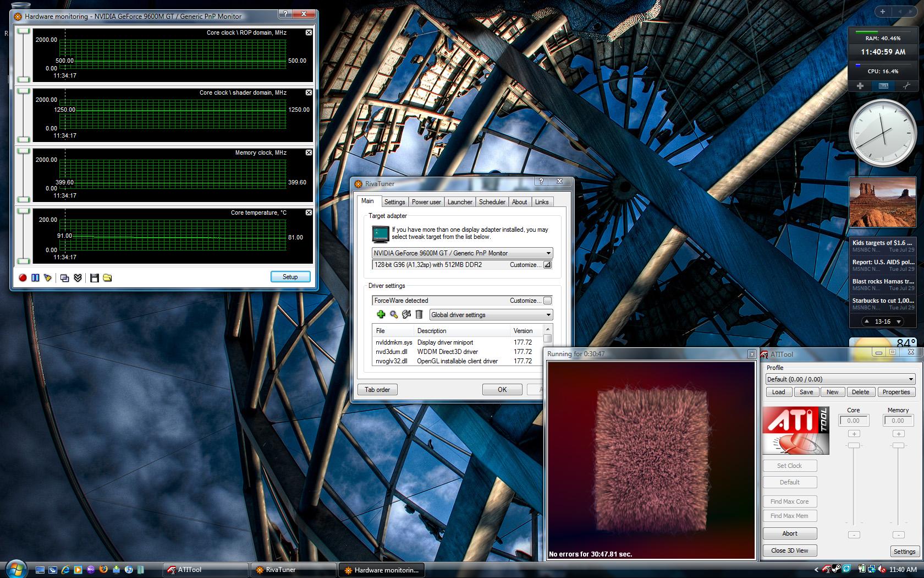Viewport: 924px width, 578px height.
Task: Show hidden tray icons with the arrow
Action: pos(816,570)
